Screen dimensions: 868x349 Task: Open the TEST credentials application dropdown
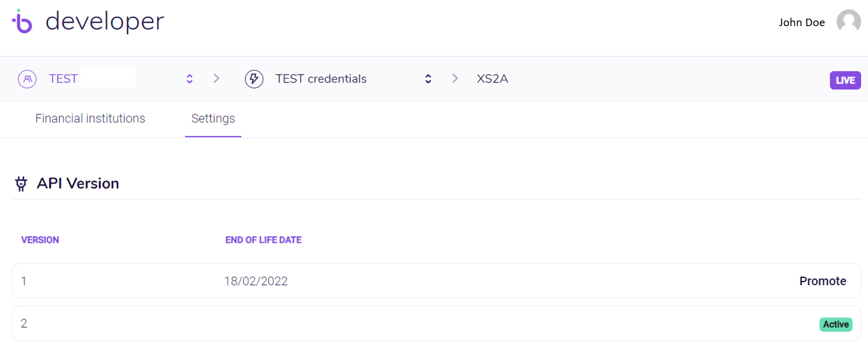pos(321,79)
